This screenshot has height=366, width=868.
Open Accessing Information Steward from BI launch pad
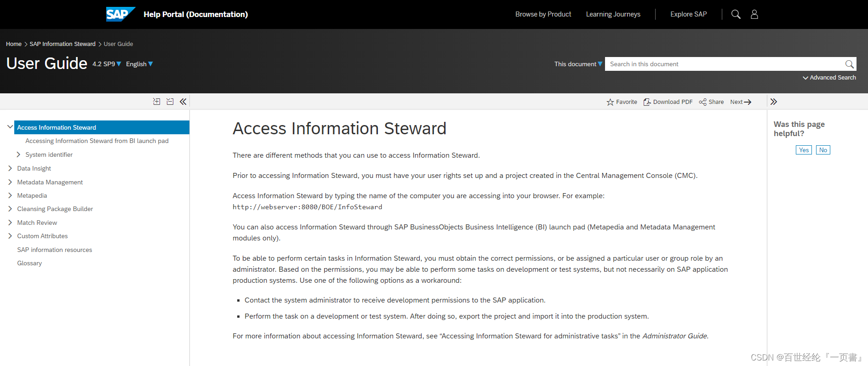(97, 141)
